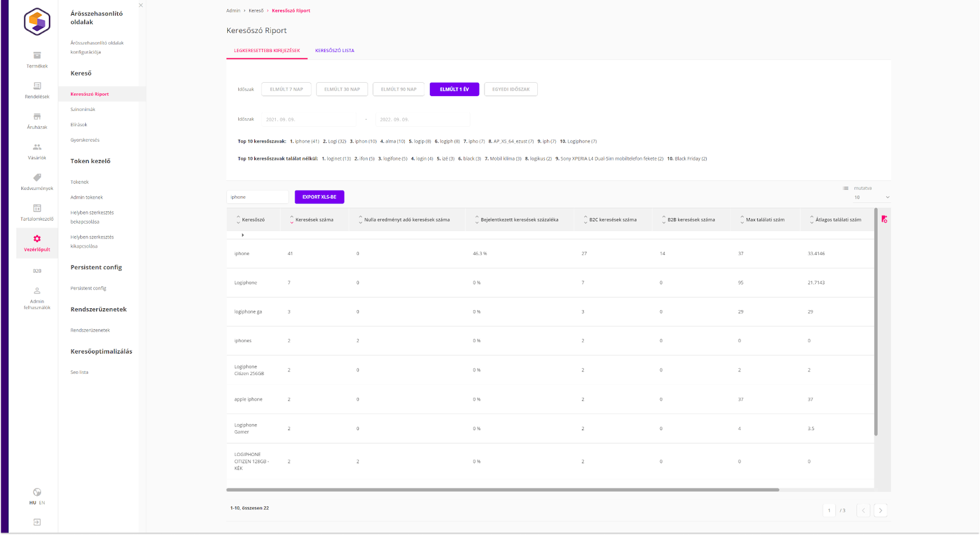
Task: Click the app logo in the sidebar
Action: [x=37, y=22]
